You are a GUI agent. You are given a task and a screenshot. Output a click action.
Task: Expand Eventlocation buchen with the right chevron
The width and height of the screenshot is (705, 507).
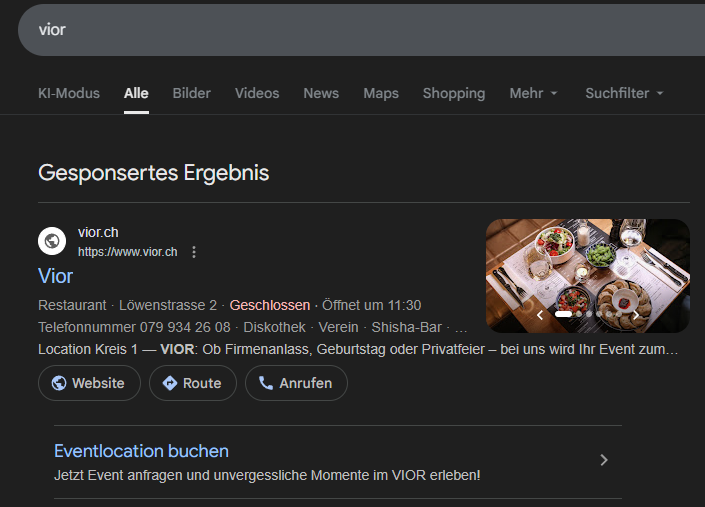603,460
